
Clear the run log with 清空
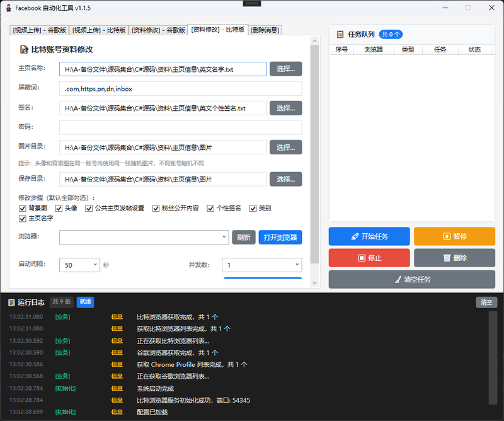coord(486,303)
